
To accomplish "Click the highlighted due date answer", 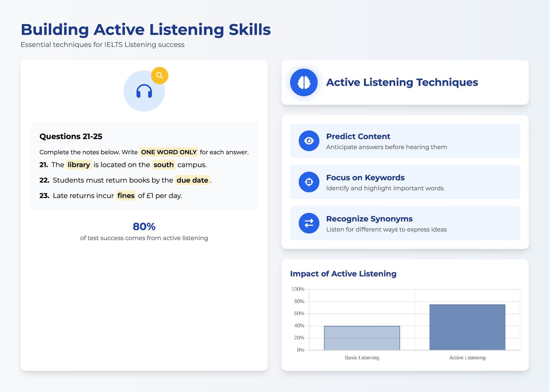I will click(x=192, y=180).
